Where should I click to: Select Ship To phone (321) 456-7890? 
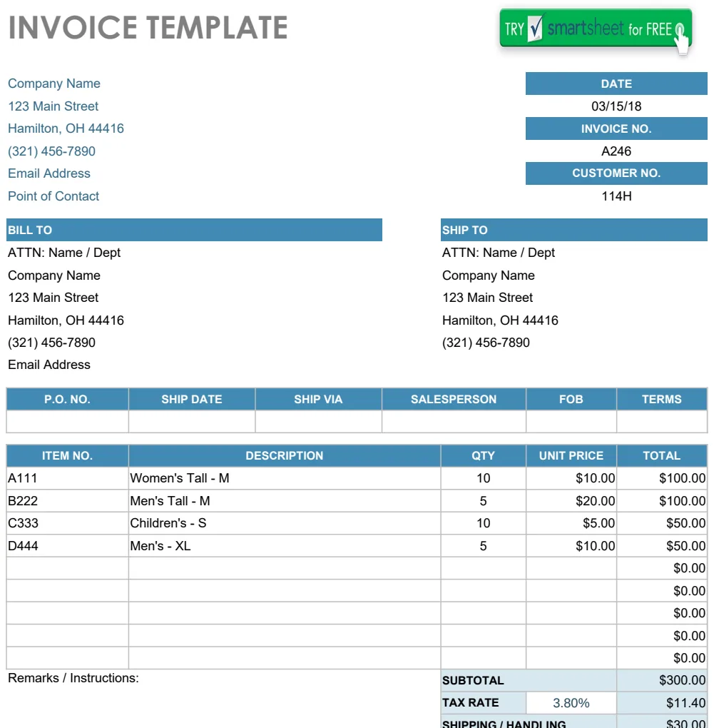coord(486,343)
